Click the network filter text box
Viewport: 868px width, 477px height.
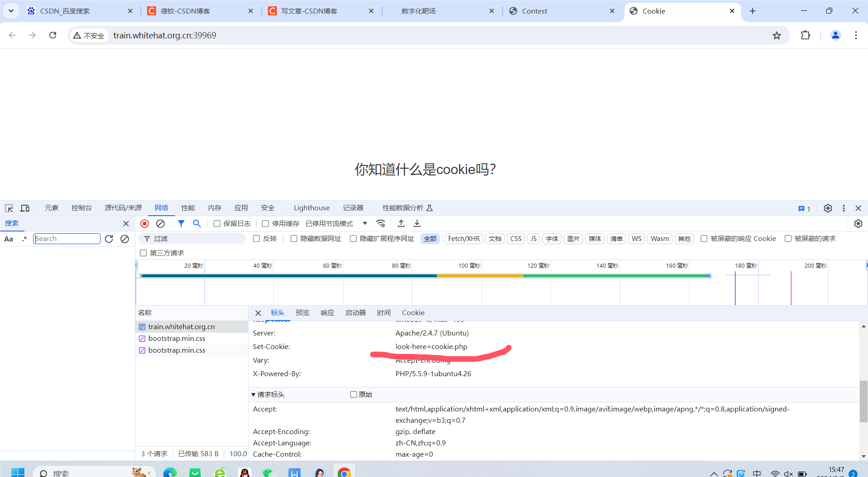[192, 239]
